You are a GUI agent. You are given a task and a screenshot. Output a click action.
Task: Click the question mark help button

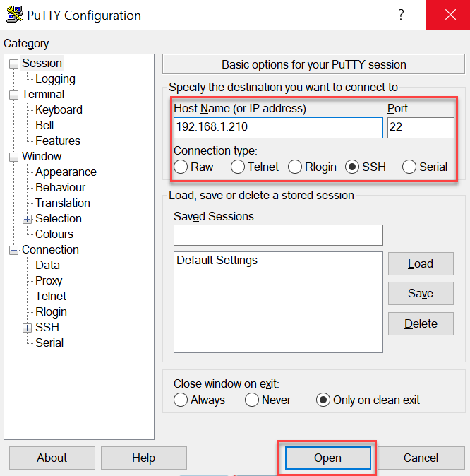click(x=401, y=15)
